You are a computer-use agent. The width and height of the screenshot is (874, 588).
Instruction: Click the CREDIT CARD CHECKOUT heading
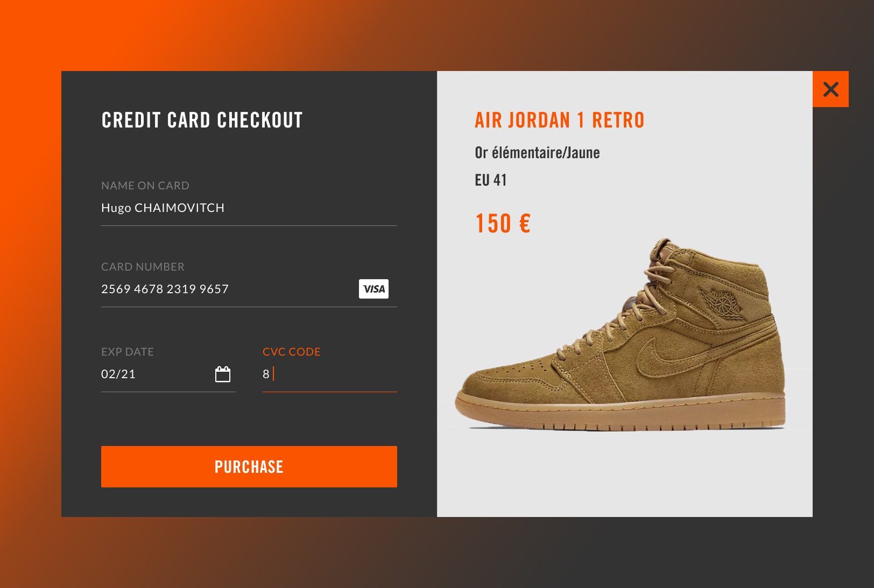[x=202, y=120]
